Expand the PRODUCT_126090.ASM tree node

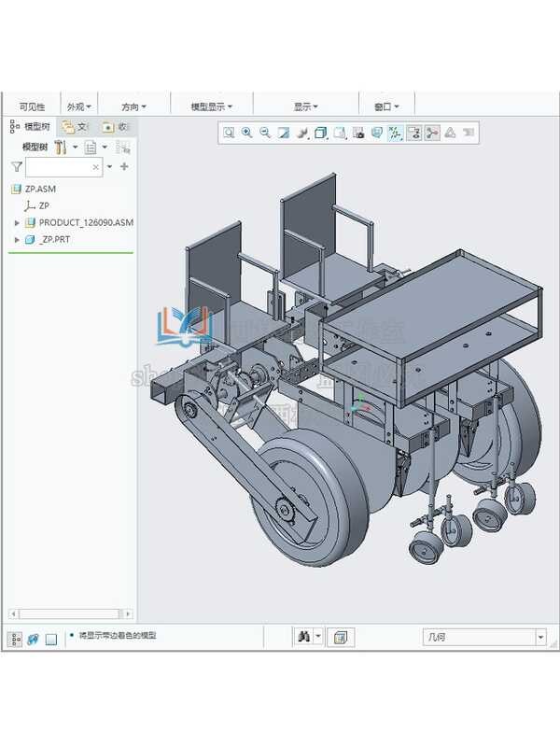click(x=17, y=223)
